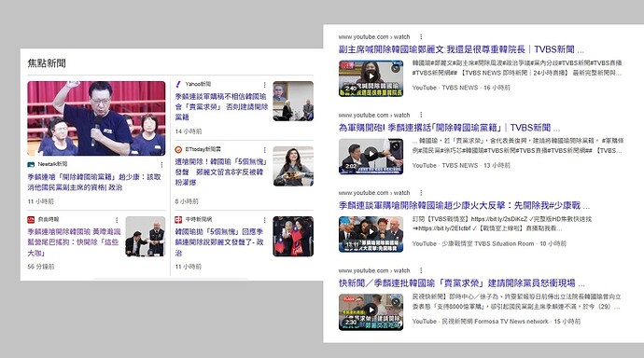Screen dimensions: 644x358
Task: Click the 焦點新聞 section heading
Action: [47, 63]
